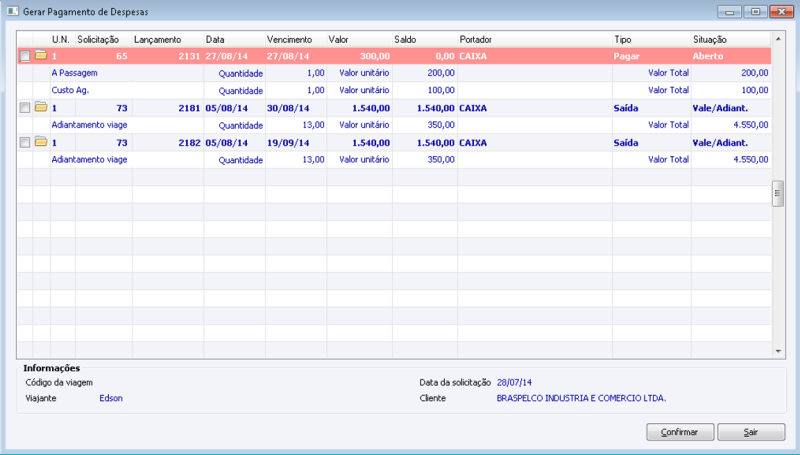800x455 pixels.
Task: Click the vertical scrollbar thumb
Action: [778, 193]
